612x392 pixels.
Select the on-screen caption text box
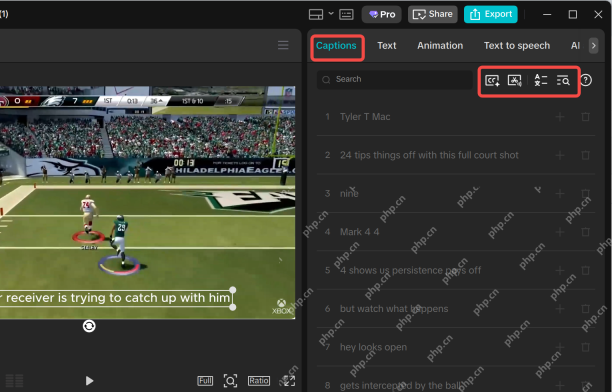[116, 299]
